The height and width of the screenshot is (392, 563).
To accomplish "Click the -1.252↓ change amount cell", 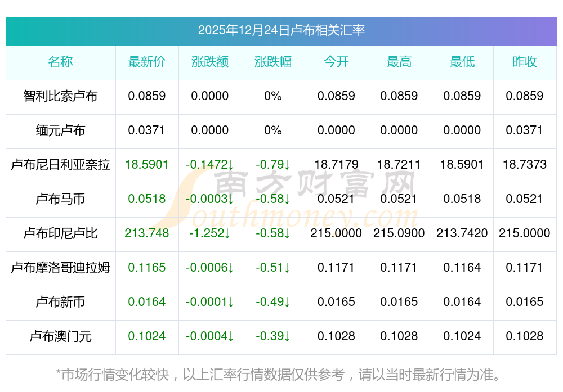I will coord(210,233).
